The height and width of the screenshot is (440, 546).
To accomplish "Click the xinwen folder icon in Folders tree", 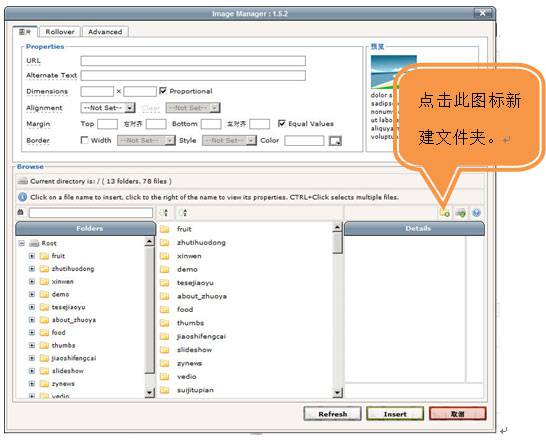I will click(44, 282).
